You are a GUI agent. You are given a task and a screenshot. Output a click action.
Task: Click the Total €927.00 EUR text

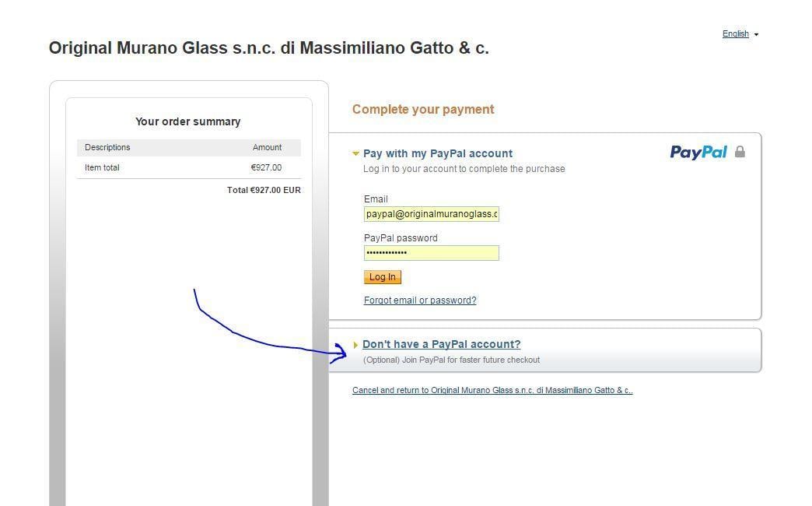(264, 190)
